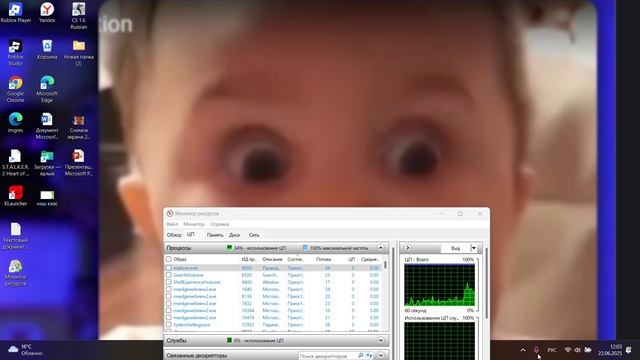Image resolution: width=640 pixels, height=360 pixels.
Task: Select the Снимок экрана image file icon
Action: click(78, 126)
